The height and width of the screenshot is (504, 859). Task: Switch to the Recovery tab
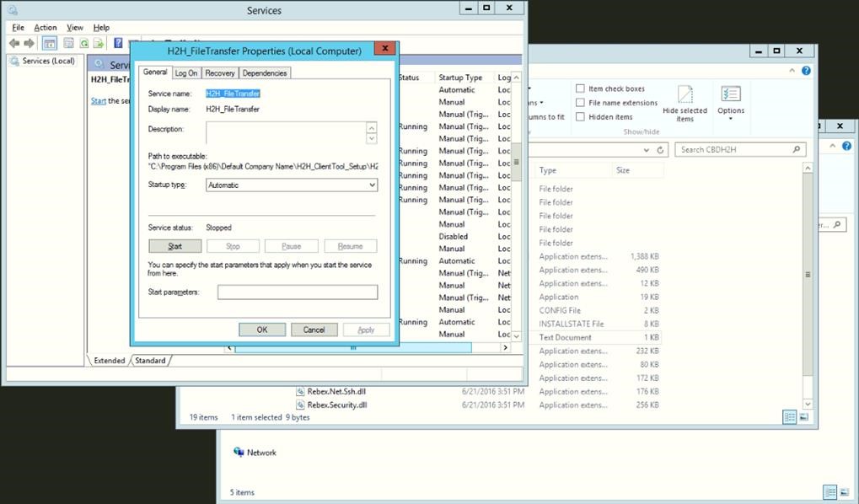tap(220, 72)
